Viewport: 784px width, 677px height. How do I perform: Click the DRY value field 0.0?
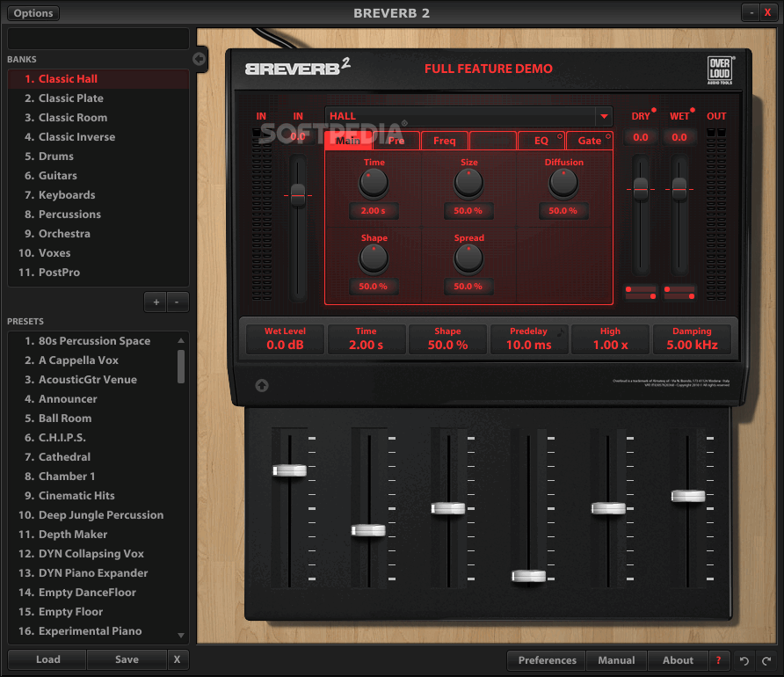click(641, 137)
